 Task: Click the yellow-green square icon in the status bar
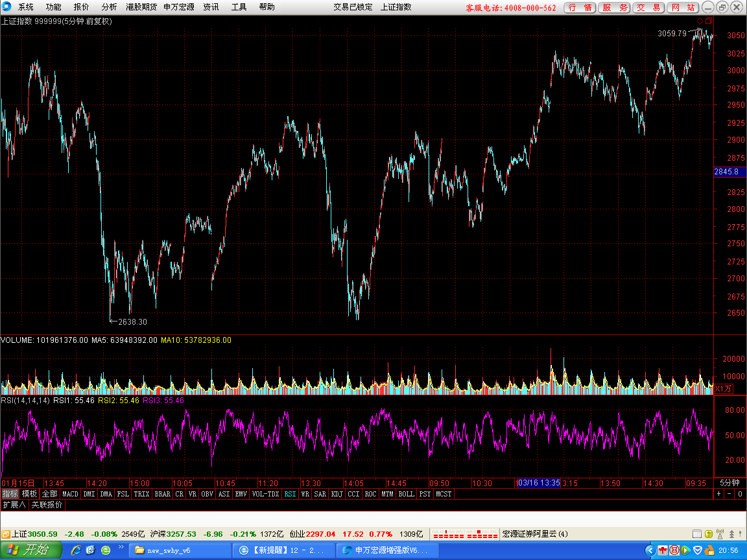coord(708,534)
